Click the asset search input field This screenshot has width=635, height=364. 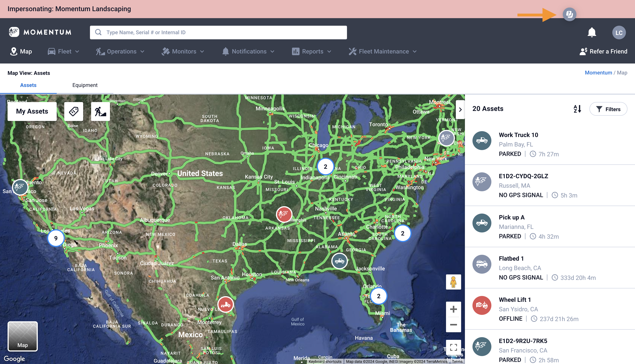218,33
